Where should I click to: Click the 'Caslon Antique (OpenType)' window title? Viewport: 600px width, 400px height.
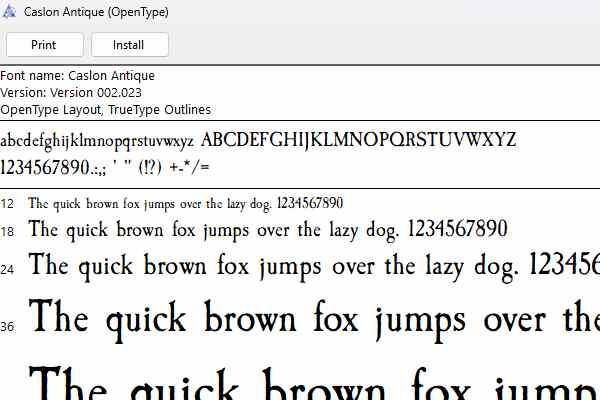(96, 12)
